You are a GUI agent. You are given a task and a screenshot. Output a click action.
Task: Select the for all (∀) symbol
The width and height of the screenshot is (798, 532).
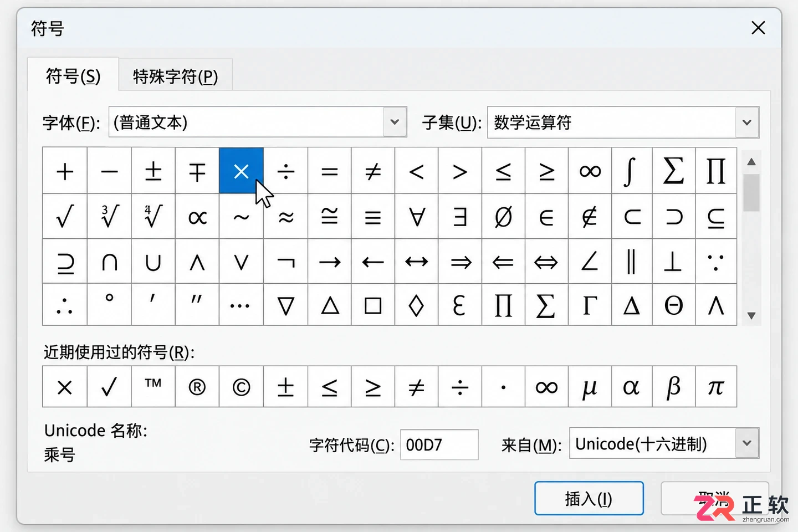click(x=417, y=216)
